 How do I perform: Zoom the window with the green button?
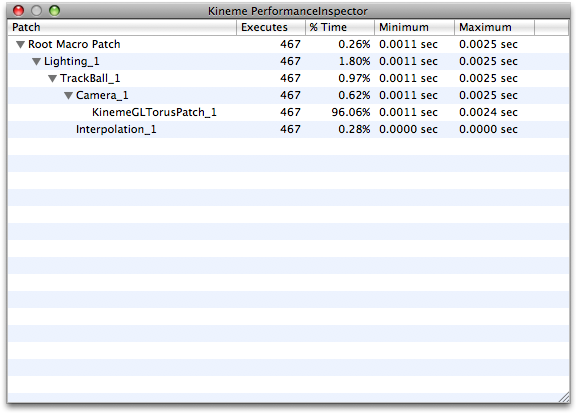(x=54, y=11)
